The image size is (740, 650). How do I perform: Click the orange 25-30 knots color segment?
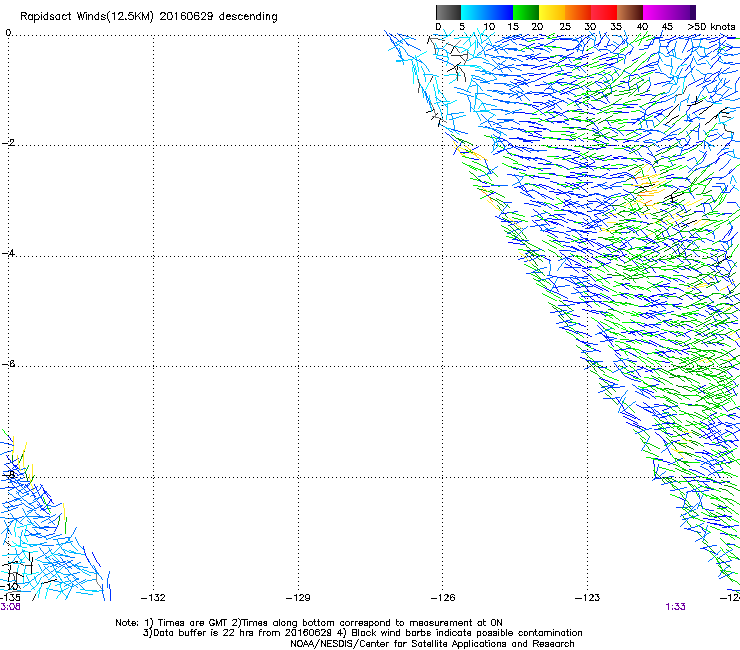click(578, 12)
